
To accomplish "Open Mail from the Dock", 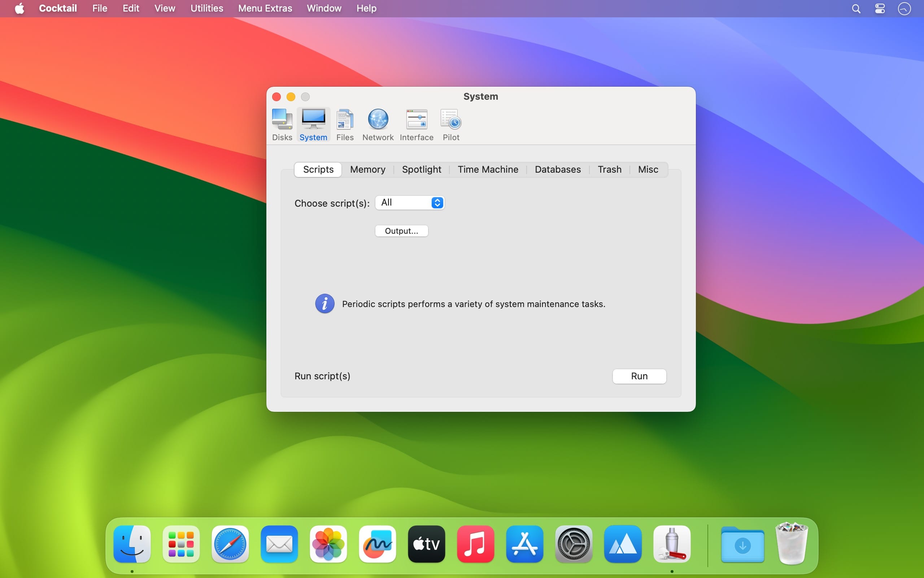I will (279, 544).
